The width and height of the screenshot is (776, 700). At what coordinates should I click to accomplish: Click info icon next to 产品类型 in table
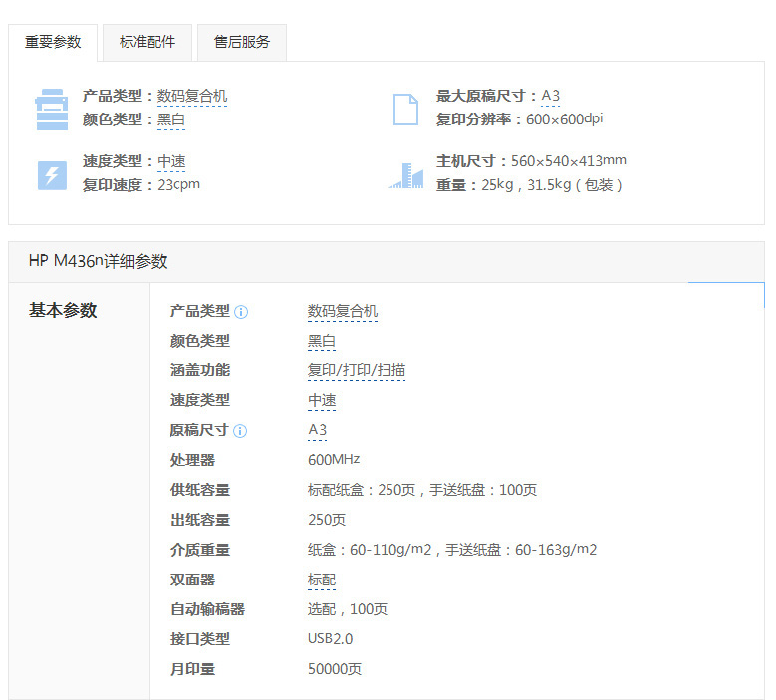coord(241,312)
